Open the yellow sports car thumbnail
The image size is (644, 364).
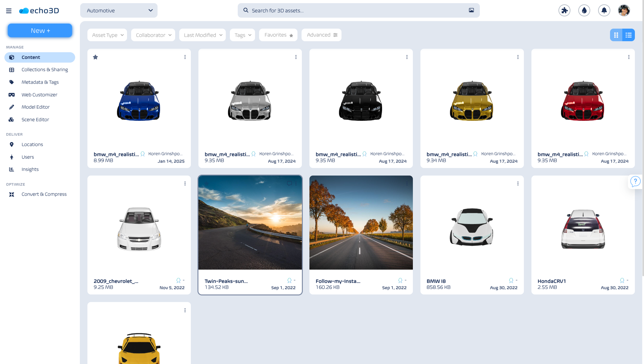point(139,348)
